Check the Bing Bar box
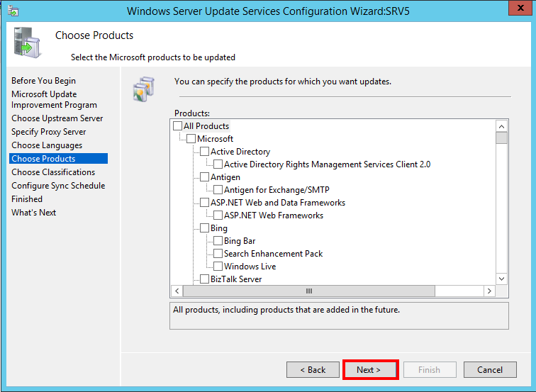The image size is (536, 392). click(218, 240)
